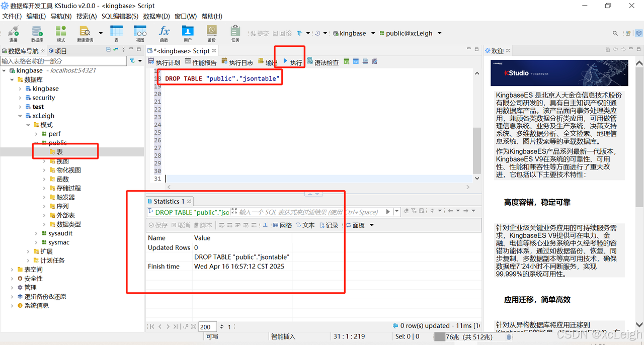The height and width of the screenshot is (345, 644).
Task: Open the 性能报告 toolbar item
Action: [x=201, y=62]
